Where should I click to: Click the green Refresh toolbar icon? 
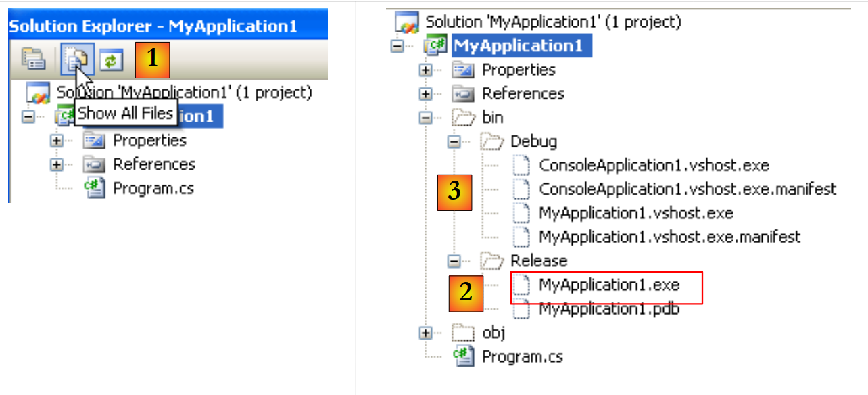coord(110,60)
